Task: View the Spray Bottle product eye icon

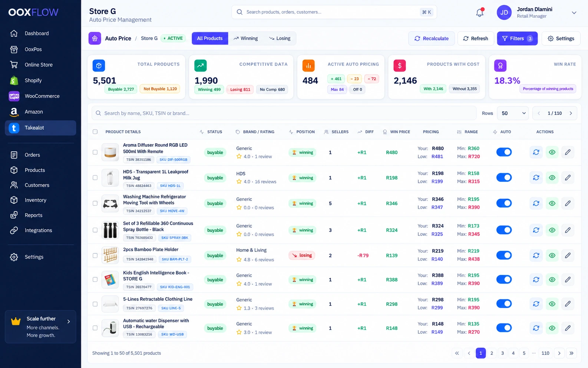Action: [x=552, y=230]
